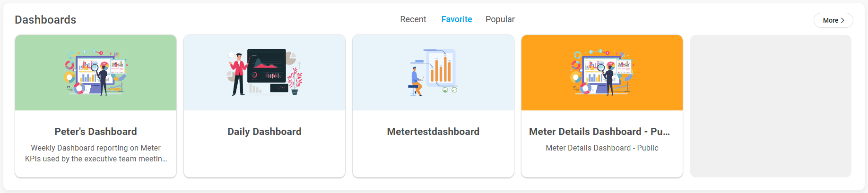Click Peter's Dashboard illustration icon
The height and width of the screenshot is (193, 868).
(96, 72)
